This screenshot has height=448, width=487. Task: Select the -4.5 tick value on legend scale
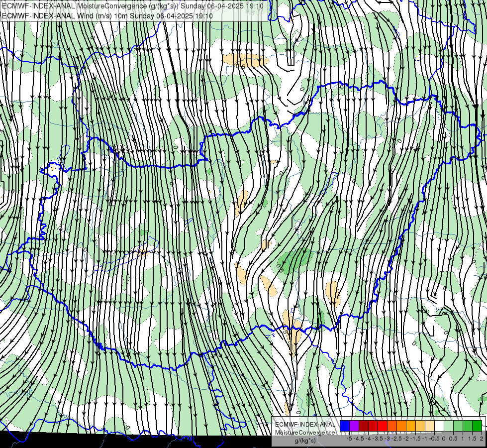[359, 439]
